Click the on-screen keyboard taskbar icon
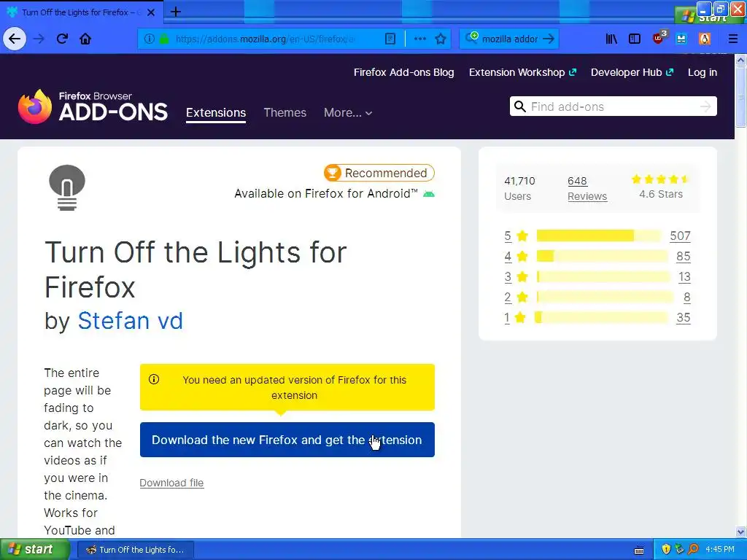 point(639,550)
